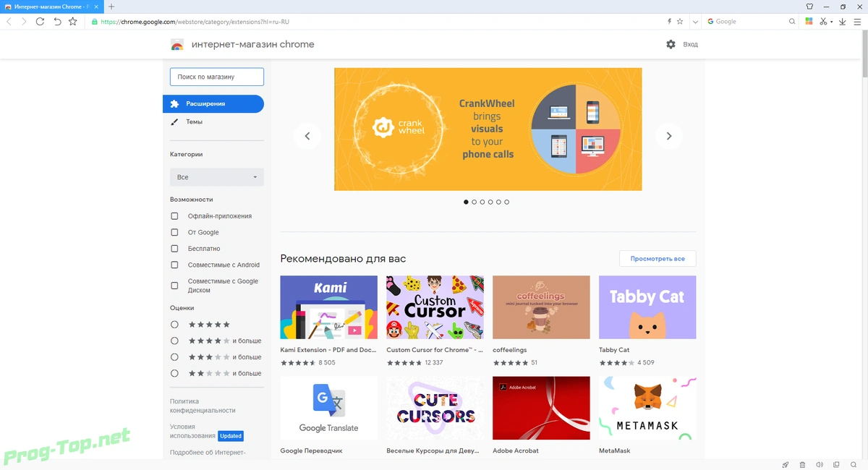Reload the page with the refresh icon

click(41, 22)
